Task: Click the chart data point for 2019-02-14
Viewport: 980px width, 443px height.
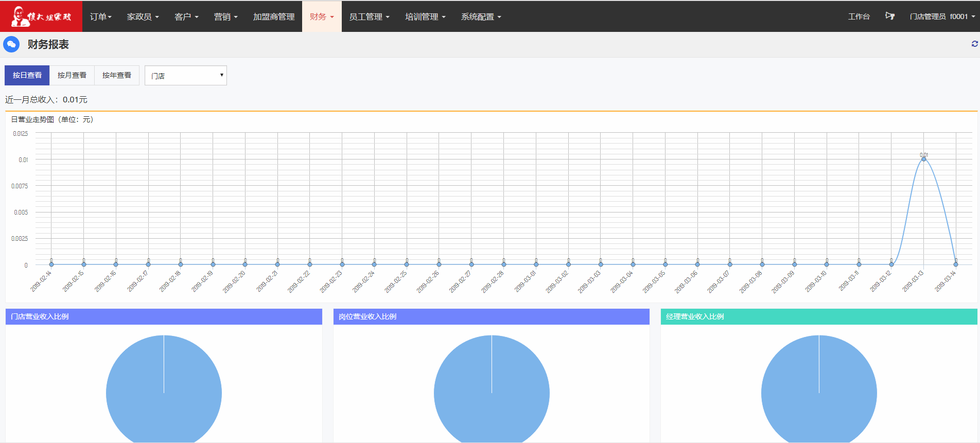Action: [51, 264]
